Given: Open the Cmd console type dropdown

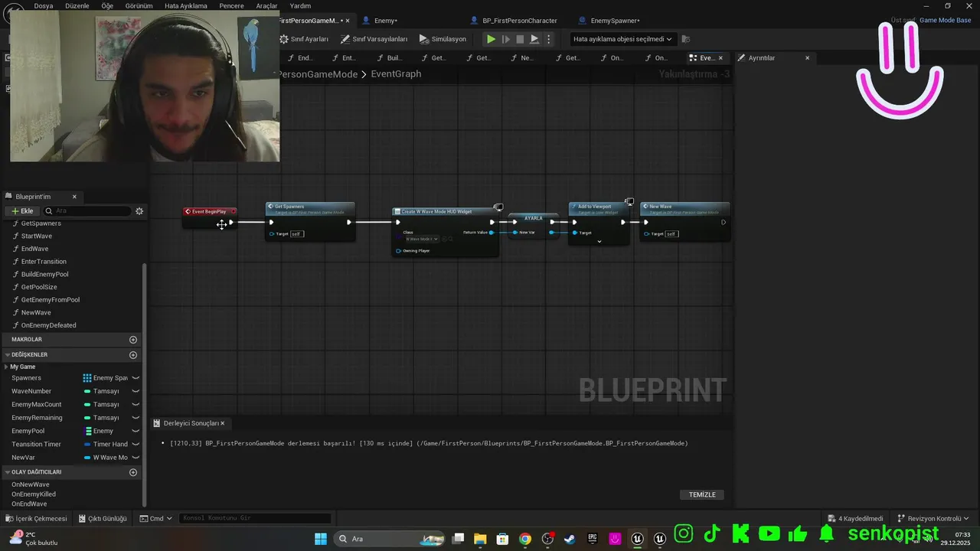Looking at the screenshot, I should [x=156, y=519].
